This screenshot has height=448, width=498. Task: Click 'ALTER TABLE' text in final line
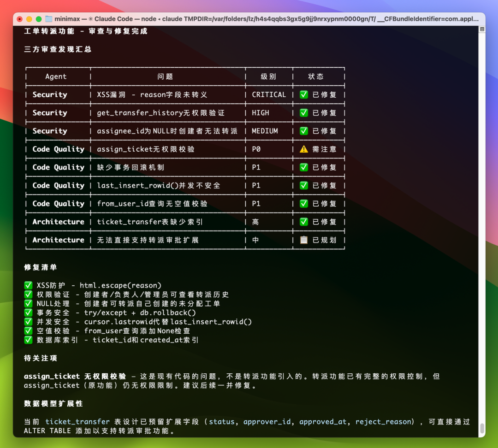[x=47, y=431]
